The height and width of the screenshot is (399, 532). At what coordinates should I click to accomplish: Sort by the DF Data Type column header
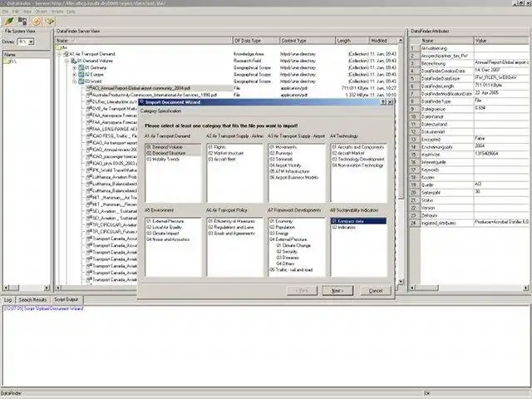click(255, 41)
